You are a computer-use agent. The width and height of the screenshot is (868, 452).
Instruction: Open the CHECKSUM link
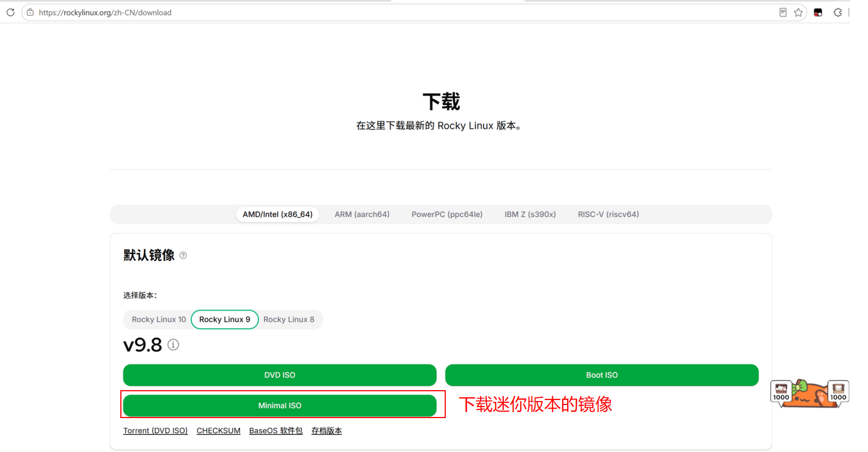[x=218, y=431]
